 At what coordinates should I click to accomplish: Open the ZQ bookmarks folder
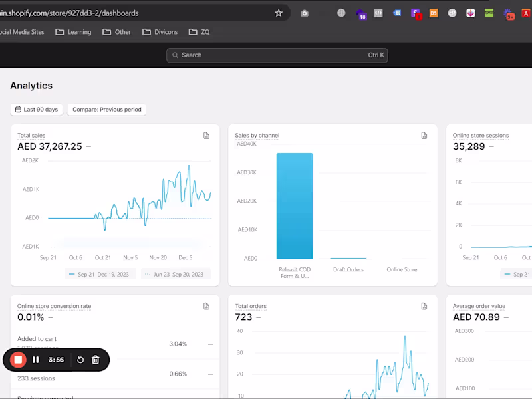(199, 32)
